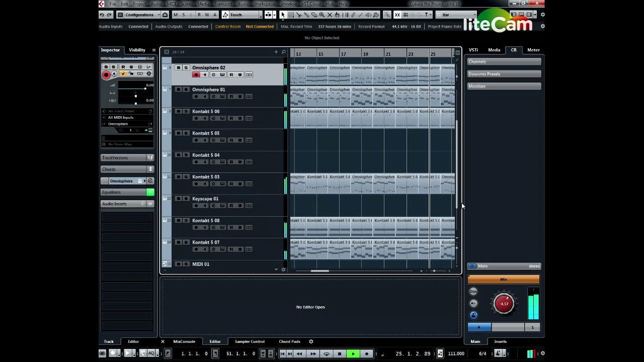Screen dimensions: 644x362
Task: Click the Inspector edit instrument icon beside Omnisphere
Action: click(150, 181)
